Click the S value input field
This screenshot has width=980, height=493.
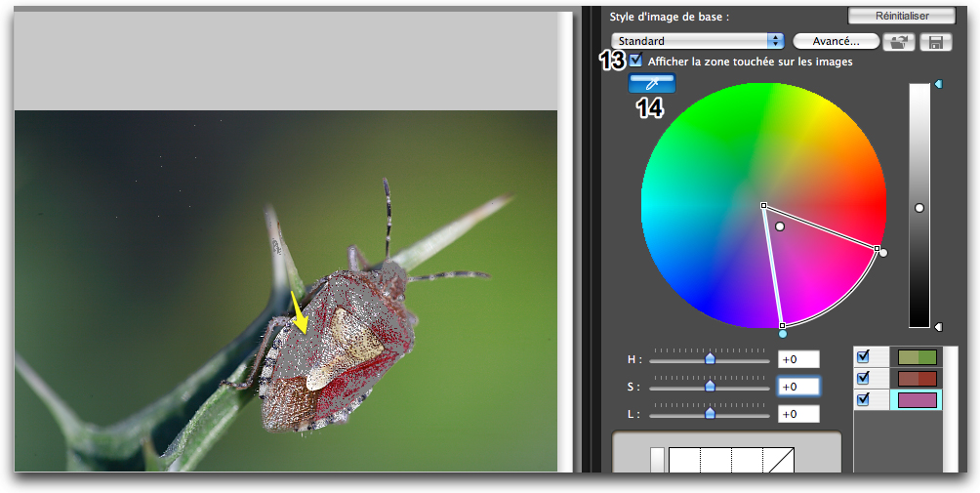[x=798, y=387]
